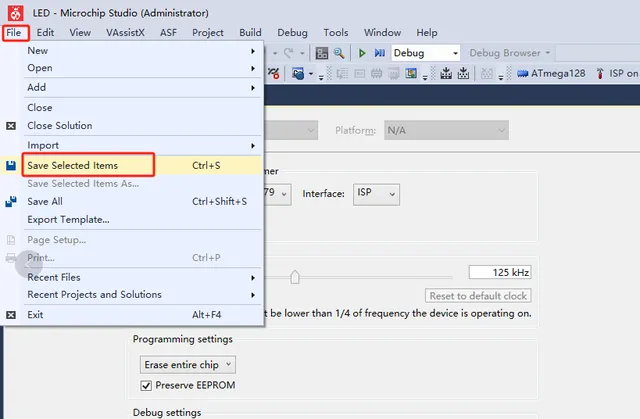Click the Debug settings heading

click(x=167, y=412)
